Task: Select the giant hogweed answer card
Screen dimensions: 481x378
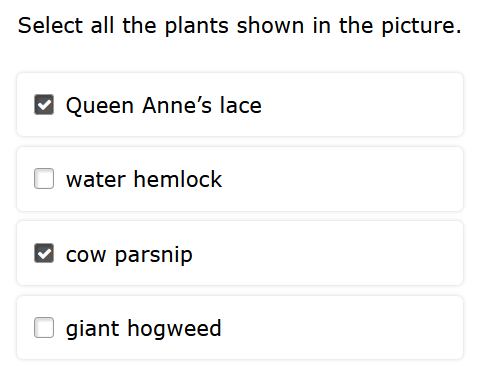Action: click(x=240, y=328)
